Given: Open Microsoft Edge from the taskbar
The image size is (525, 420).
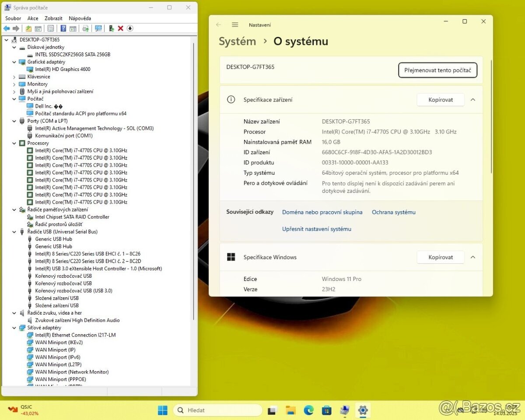Looking at the screenshot, I should pos(308,410).
